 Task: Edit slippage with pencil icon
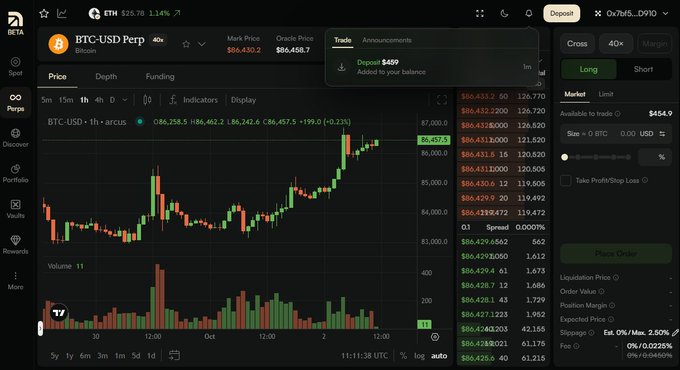[x=675, y=333]
